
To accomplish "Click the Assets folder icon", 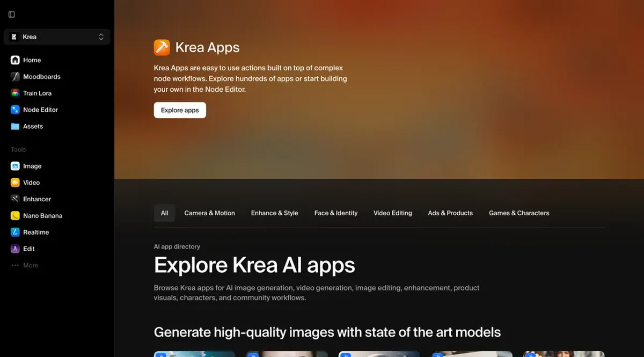I will [15, 126].
